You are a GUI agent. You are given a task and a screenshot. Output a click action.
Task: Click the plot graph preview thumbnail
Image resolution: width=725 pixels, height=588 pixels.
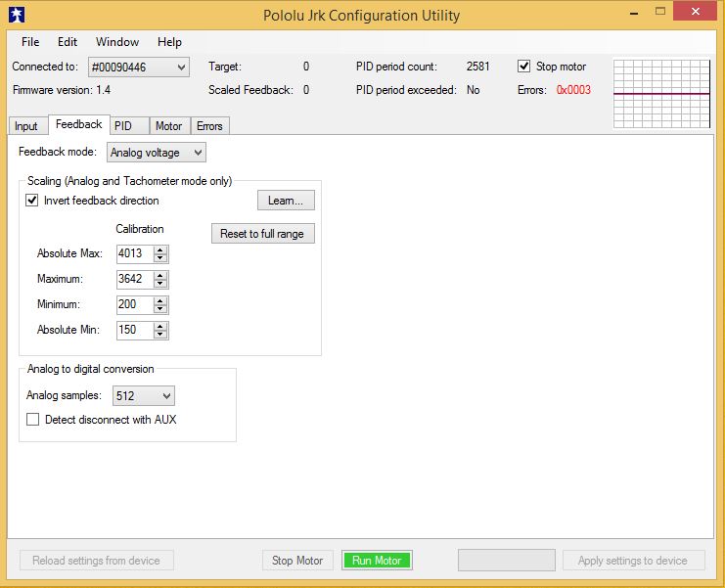tap(661, 93)
